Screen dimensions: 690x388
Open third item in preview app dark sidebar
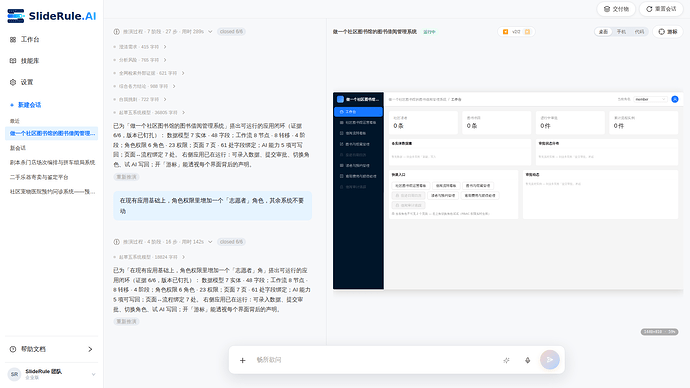[x=358, y=133]
